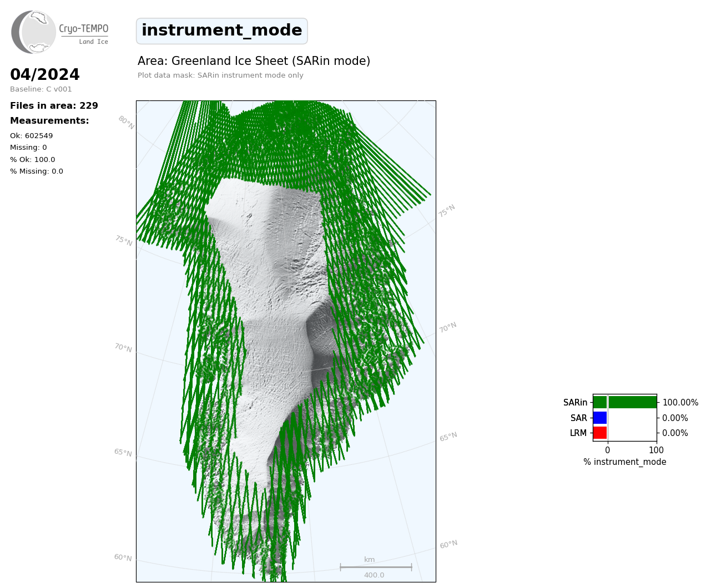Click the left 70°N latitude label
The height and width of the screenshot is (588, 706).
tap(123, 348)
